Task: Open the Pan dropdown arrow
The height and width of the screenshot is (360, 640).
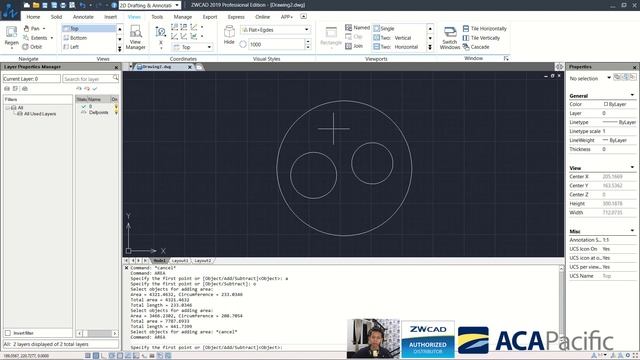Action: [44, 29]
